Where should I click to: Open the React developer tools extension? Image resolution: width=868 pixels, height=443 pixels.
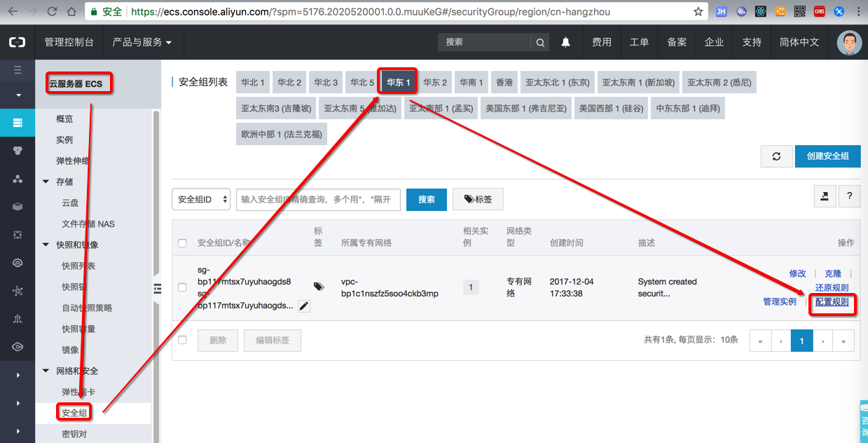[761, 11]
